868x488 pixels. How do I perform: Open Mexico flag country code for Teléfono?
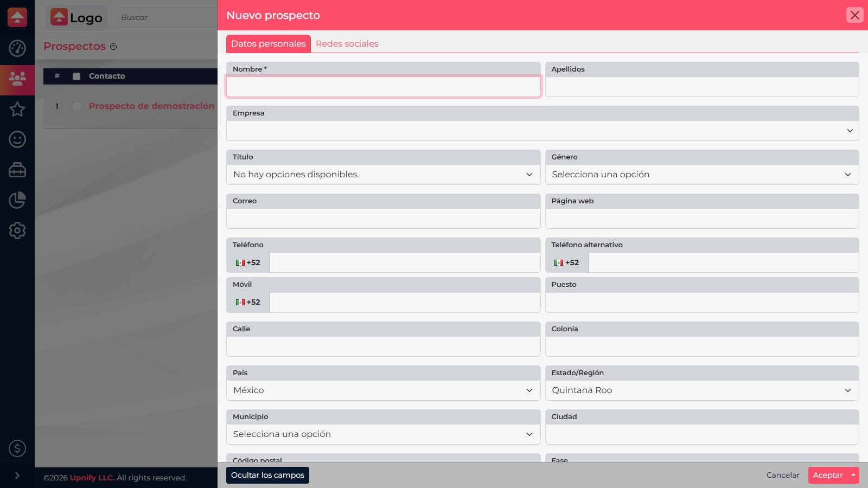[248, 262]
